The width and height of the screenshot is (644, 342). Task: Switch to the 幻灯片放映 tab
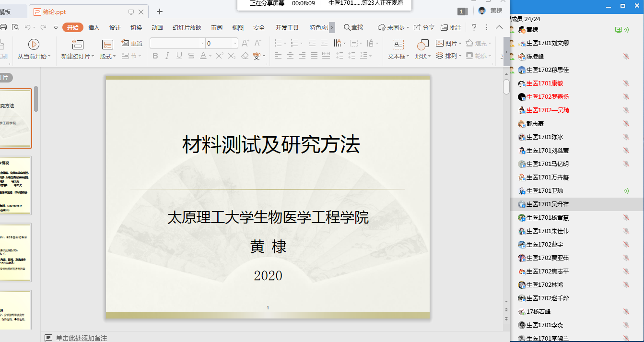(x=187, y=27)
